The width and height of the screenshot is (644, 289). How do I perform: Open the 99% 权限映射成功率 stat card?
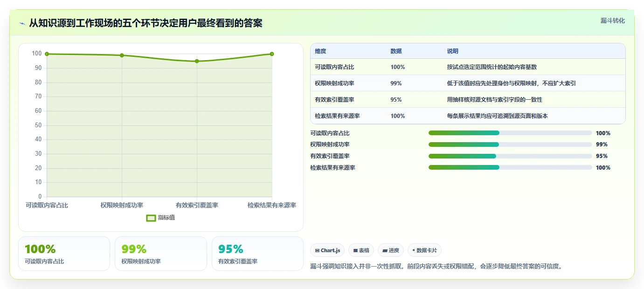(160, 254)
